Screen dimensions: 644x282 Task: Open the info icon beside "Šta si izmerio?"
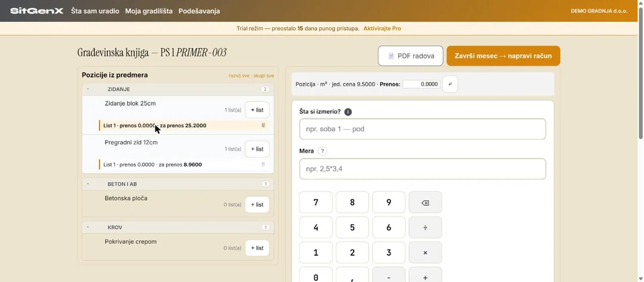[348, 111]
